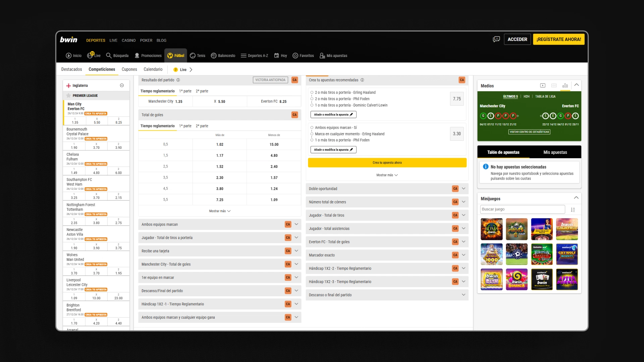Select the Fútbol sport icon
The height and width of the screenshot is (362, 644).
click(170, 56)
